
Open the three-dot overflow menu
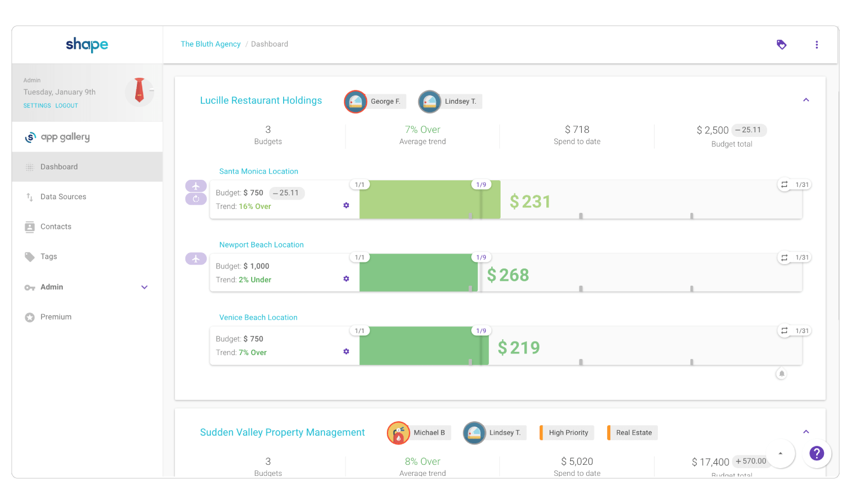817,45
